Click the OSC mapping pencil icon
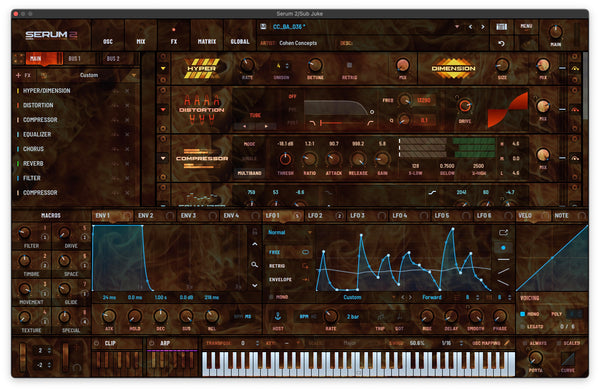Viewport: 600px width, 391px height. pos(507,343)
